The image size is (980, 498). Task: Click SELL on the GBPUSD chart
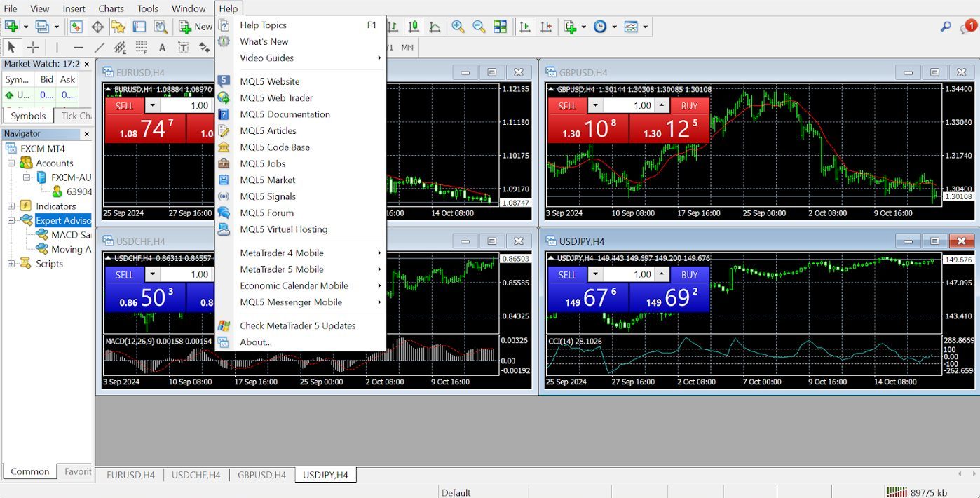click(567, 106)
